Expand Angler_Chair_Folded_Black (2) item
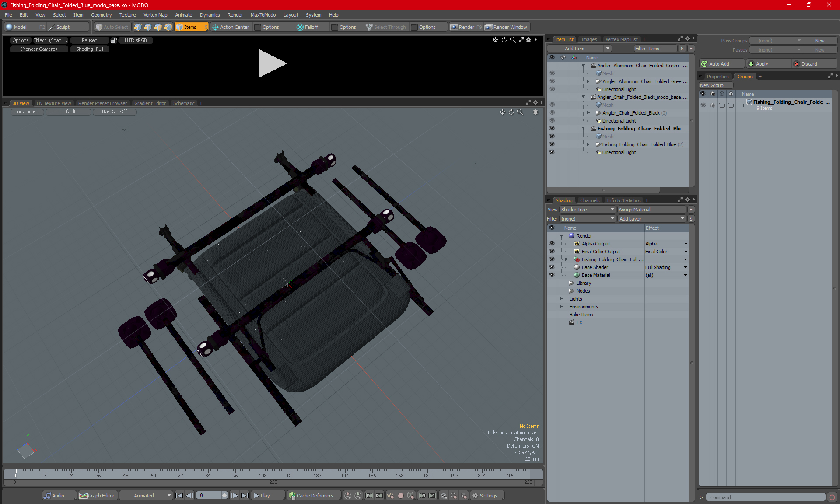The height and width of the screenshot is (504, 840). [588, 113]
